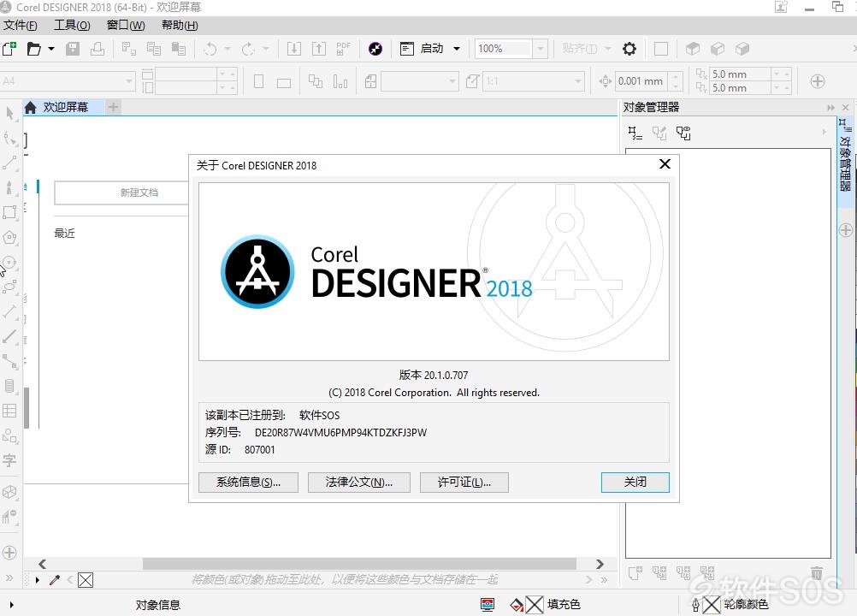Expand the open-file dropdown arrow
Image resolution: width=857 pixels, height=616 pixels.
pyautogui.click(x=51, y=49)
